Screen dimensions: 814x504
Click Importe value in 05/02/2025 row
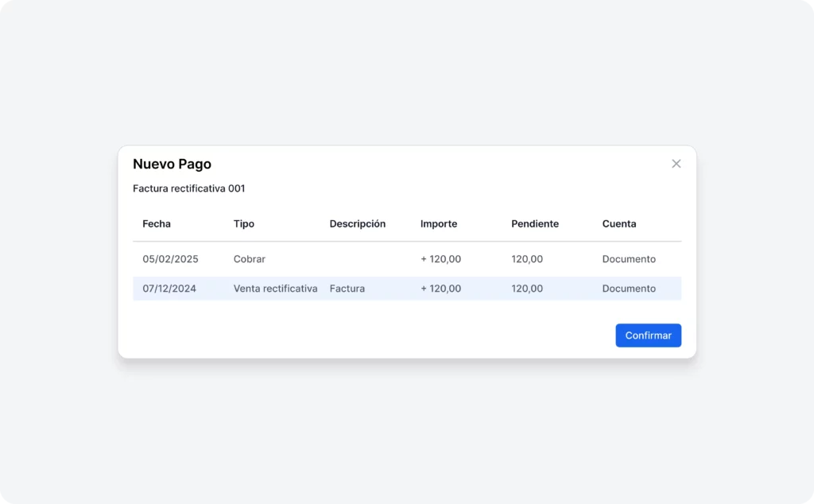click(440, 259)
